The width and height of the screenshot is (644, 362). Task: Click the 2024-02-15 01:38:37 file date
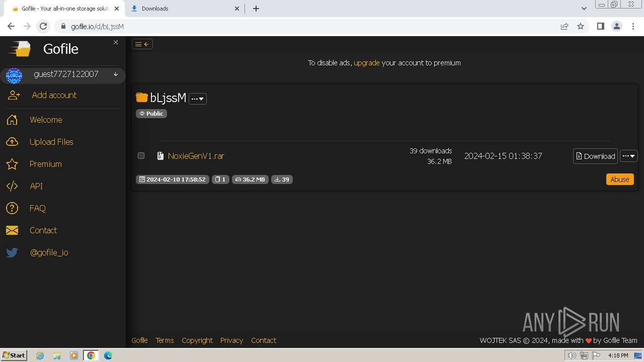coord(503,156)
